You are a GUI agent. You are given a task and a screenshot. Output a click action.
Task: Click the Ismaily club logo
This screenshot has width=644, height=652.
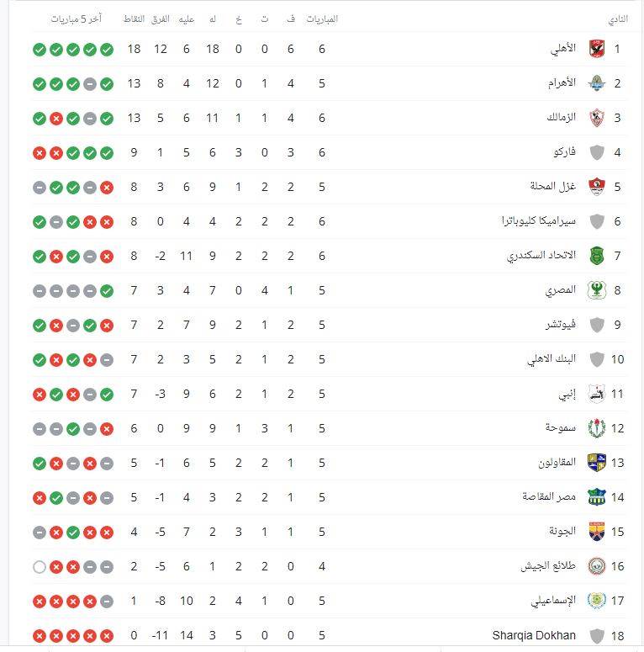[x=596, y=601]
